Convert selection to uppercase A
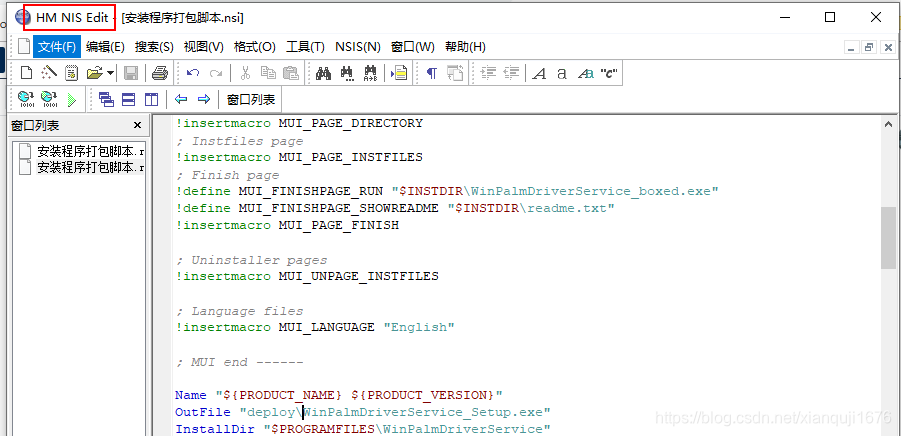Screen dimensions: 901x436 (x=539, y=74)
